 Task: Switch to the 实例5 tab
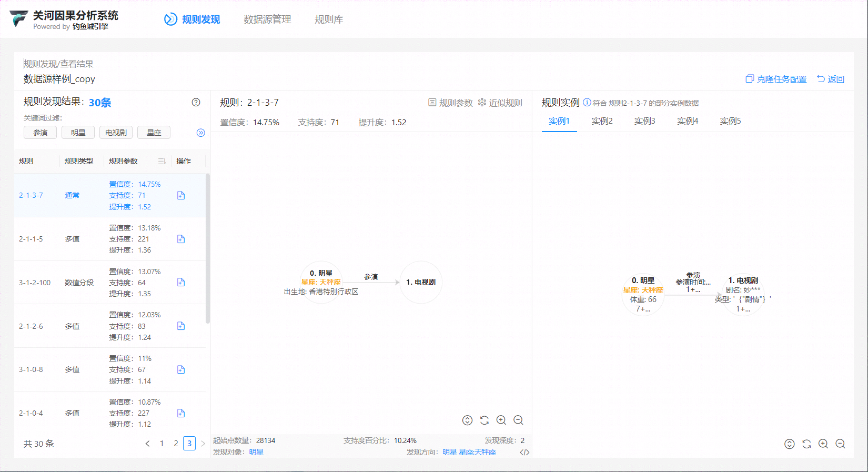(730, 121)
